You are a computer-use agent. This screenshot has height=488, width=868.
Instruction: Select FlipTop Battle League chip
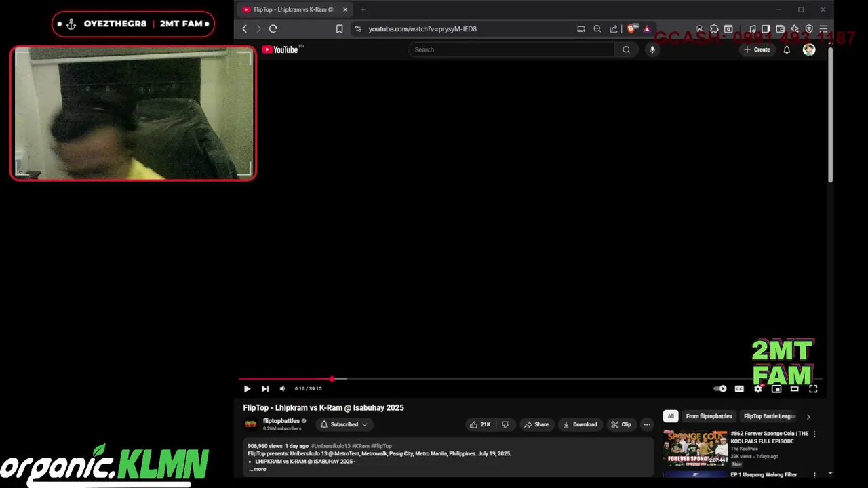click(770, 416)
